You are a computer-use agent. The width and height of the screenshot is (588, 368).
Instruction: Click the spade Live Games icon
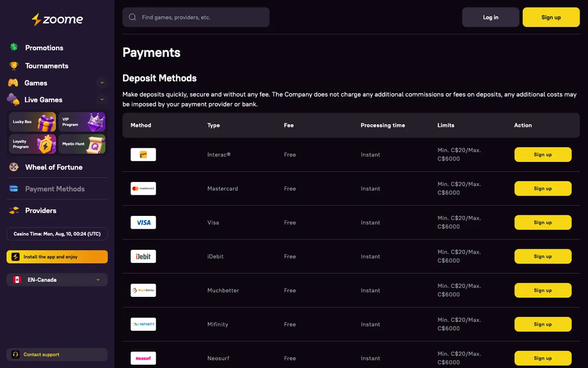13,99
